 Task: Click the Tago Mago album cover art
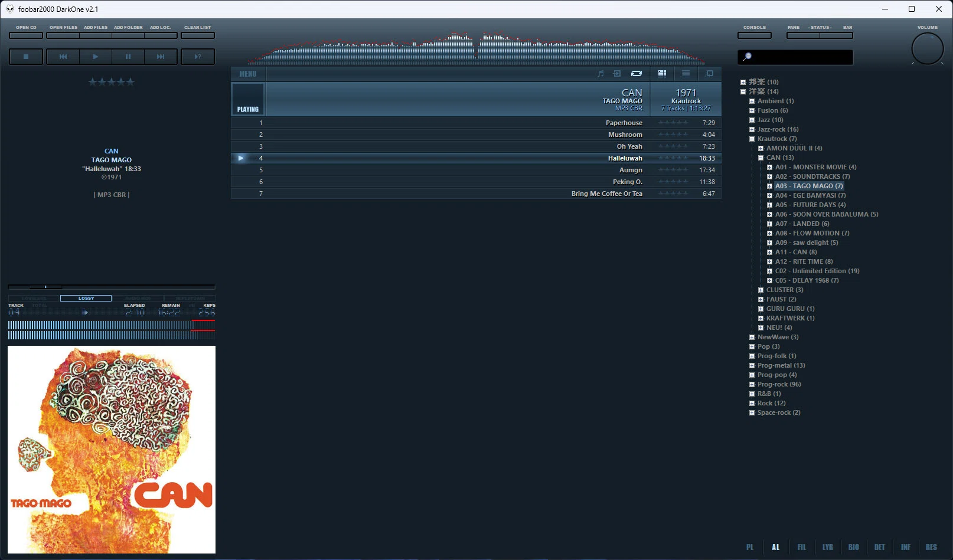[x=112, y=450]
